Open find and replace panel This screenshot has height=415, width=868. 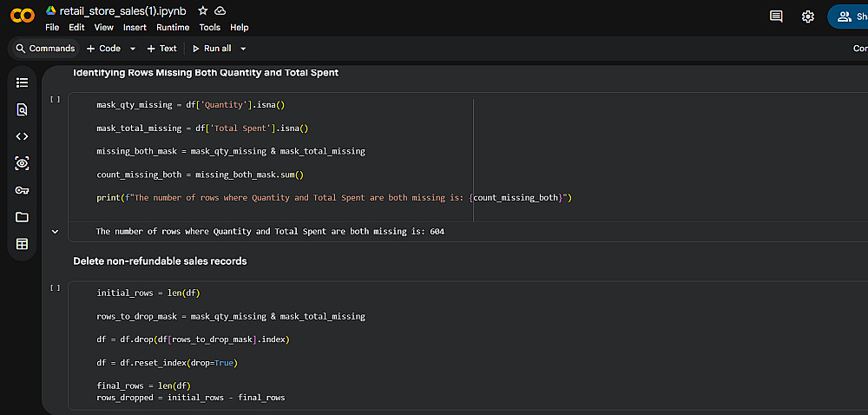click(23, 109)
